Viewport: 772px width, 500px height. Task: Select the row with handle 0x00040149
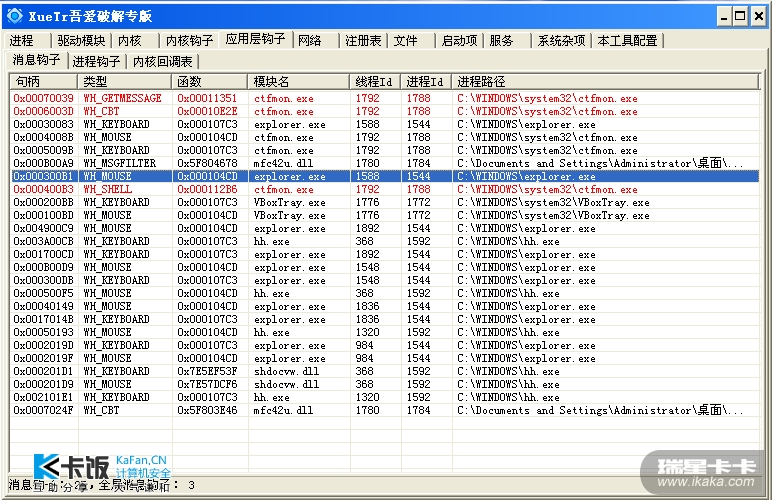(x=384, y=306)
